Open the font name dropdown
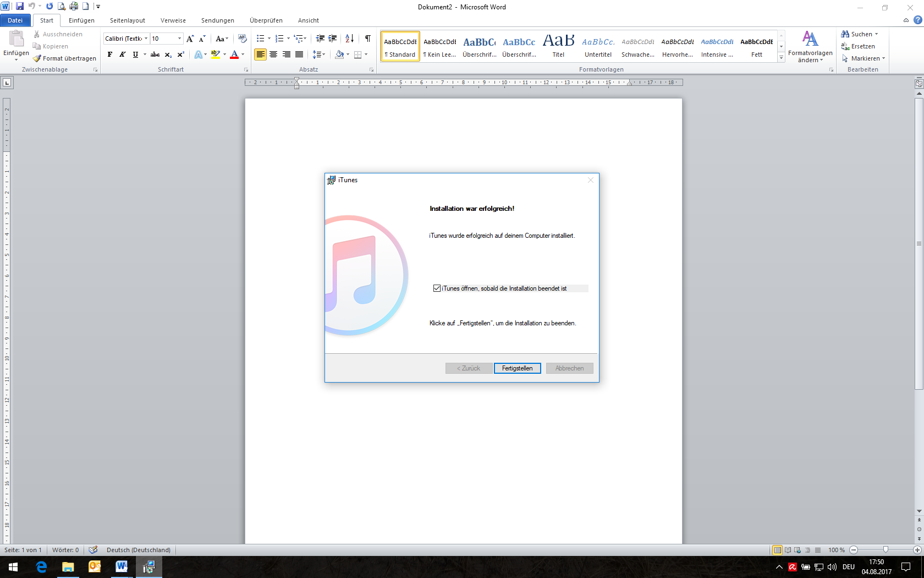924x578 pixels. 146,39
